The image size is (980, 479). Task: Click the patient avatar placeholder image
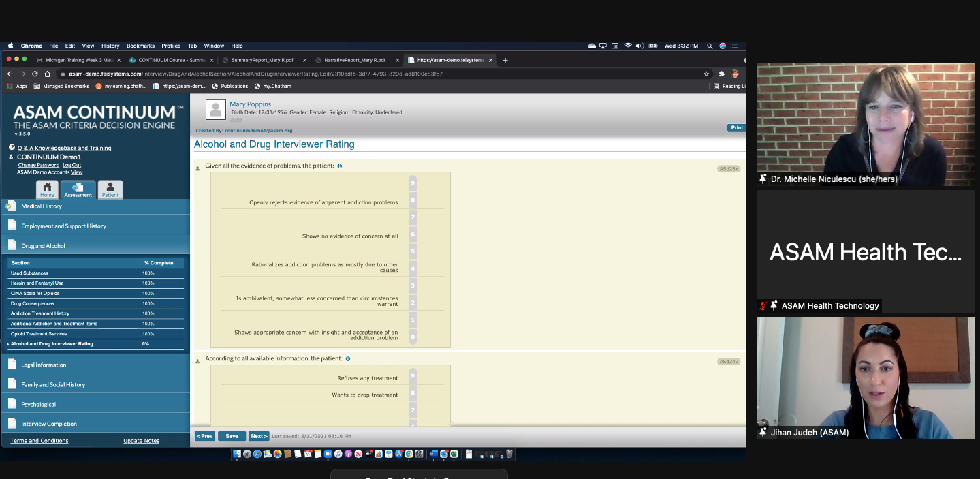coord(216,109)
